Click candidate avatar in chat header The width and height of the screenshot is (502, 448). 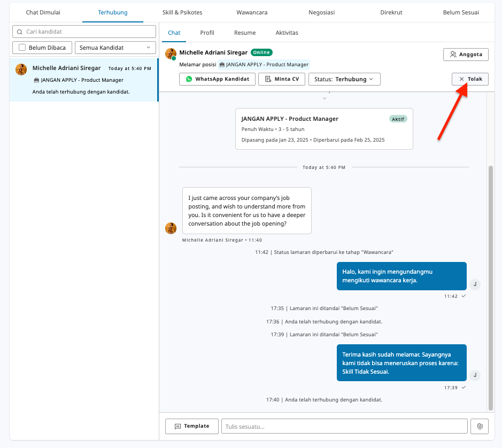click(x=171, y=54)
